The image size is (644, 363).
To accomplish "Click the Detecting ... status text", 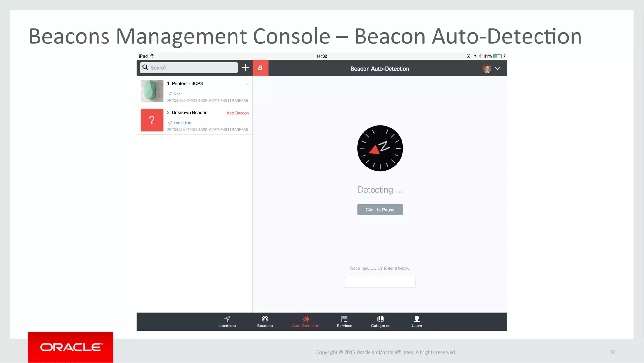I will point(380,190).
